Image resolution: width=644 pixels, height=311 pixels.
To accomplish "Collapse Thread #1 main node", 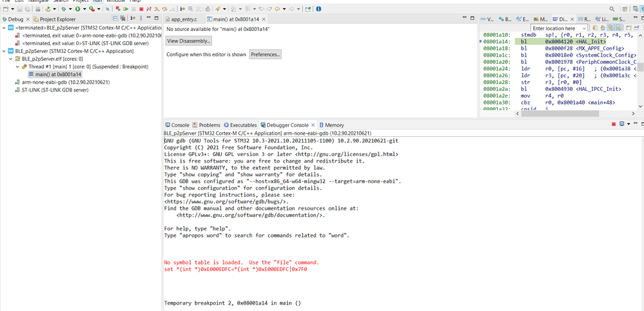I will (x=17, y=66).
